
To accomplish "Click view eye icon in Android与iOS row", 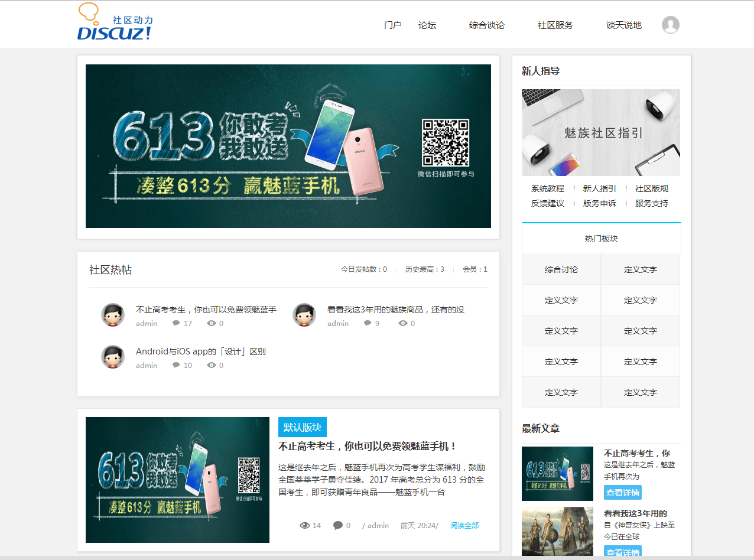I will click(212, 365).
